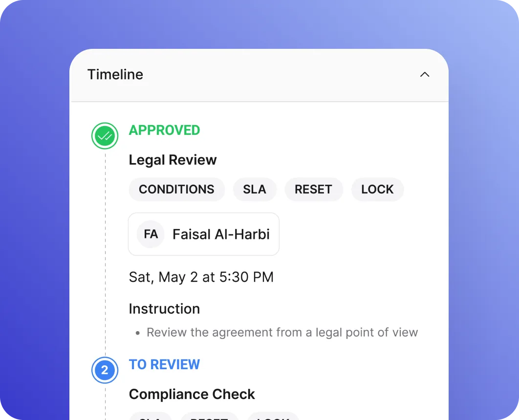Select the RESET chip under Compliance Check

coord(209,416)
